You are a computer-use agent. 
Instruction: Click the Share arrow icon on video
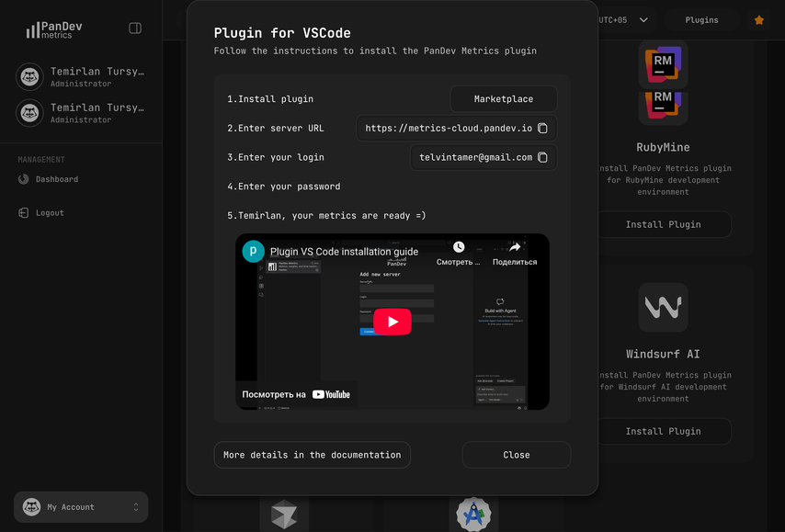515,247
